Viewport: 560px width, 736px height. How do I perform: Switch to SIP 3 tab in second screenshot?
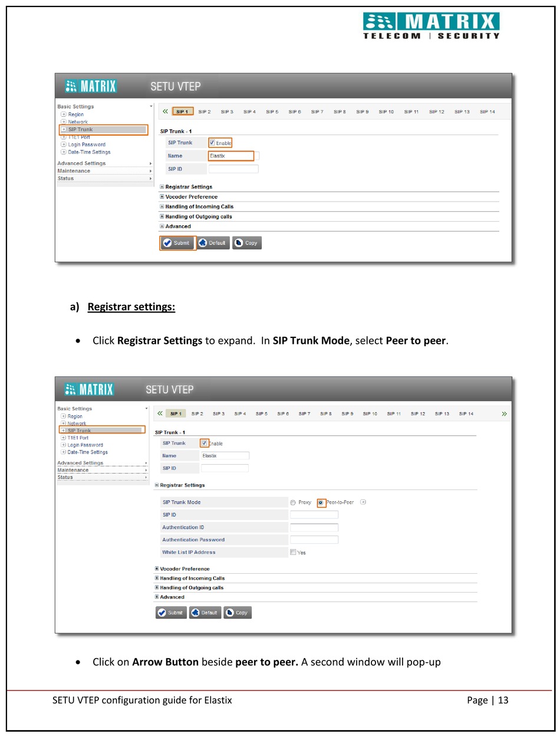click(219, 413)
